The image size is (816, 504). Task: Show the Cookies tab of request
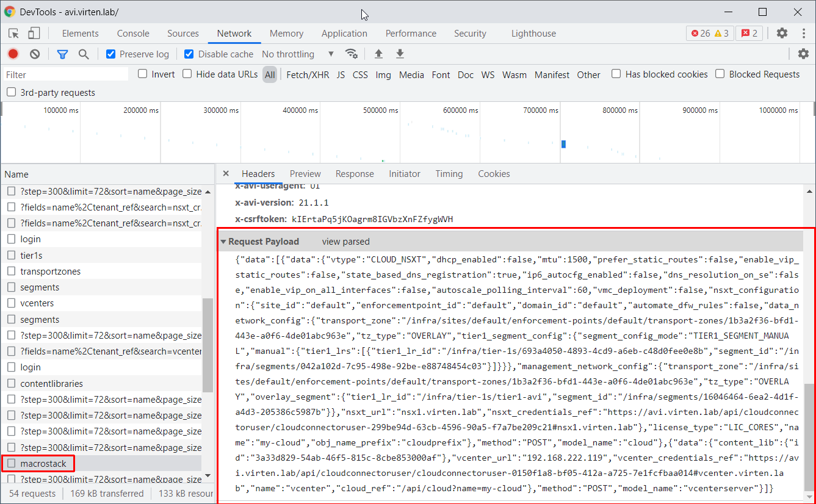494,174
